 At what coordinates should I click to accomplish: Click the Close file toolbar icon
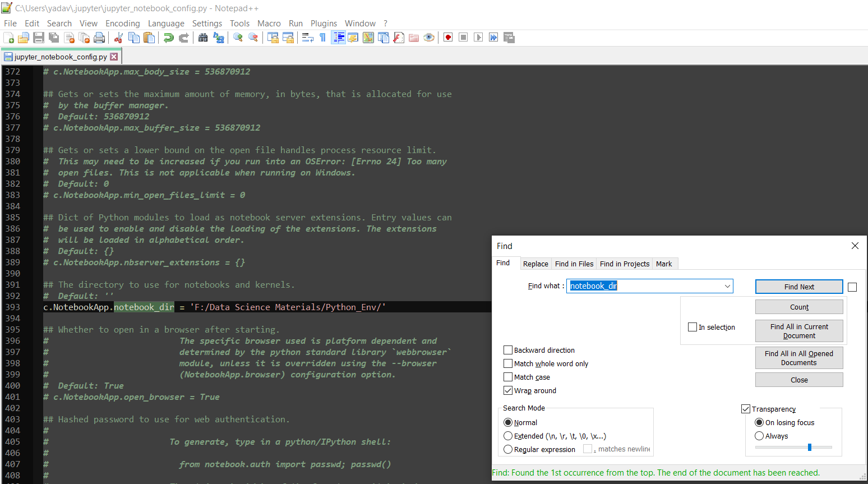(70, 38)
